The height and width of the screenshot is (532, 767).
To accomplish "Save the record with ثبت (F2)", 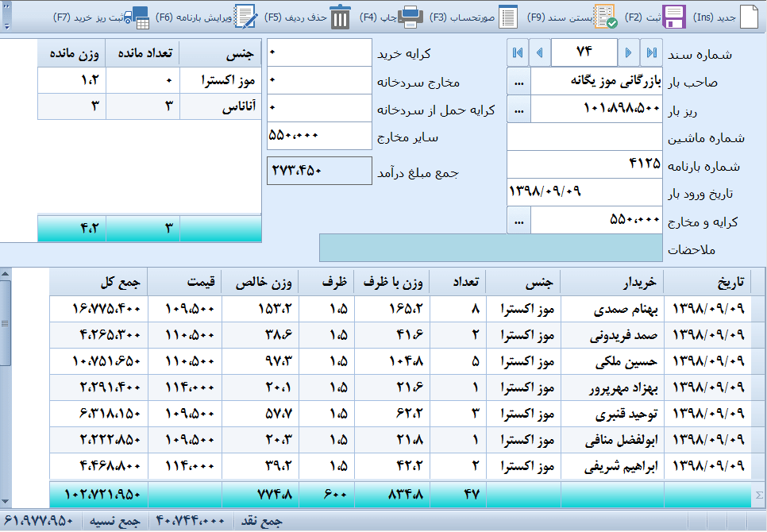I will tap(674, 17).
